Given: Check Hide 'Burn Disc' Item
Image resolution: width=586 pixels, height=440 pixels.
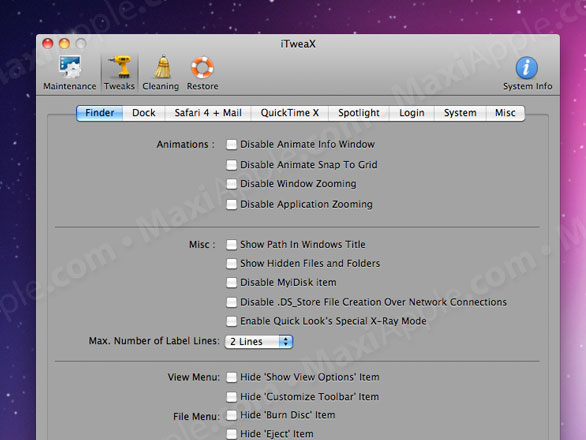Looking at the screenshot, I should point(231,415).
